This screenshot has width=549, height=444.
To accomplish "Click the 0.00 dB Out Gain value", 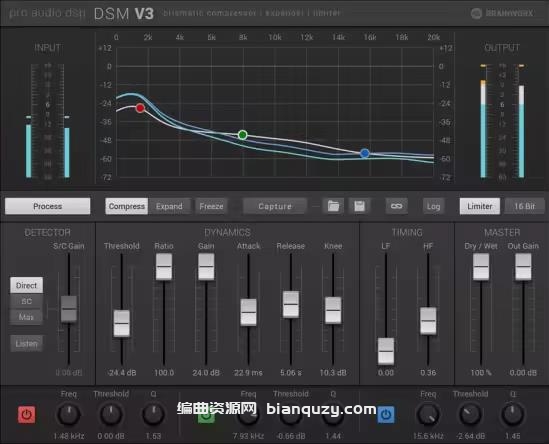I will [x=523, y=373].
